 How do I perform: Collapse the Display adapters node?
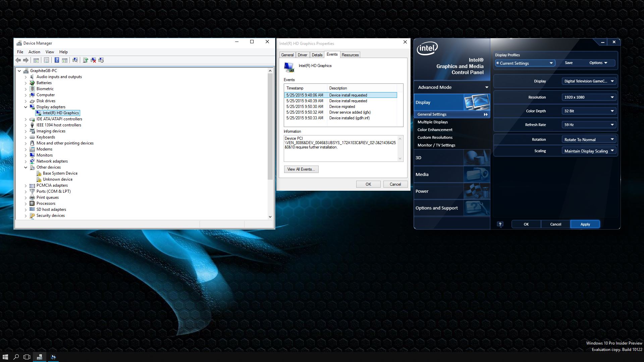point(25,107)
